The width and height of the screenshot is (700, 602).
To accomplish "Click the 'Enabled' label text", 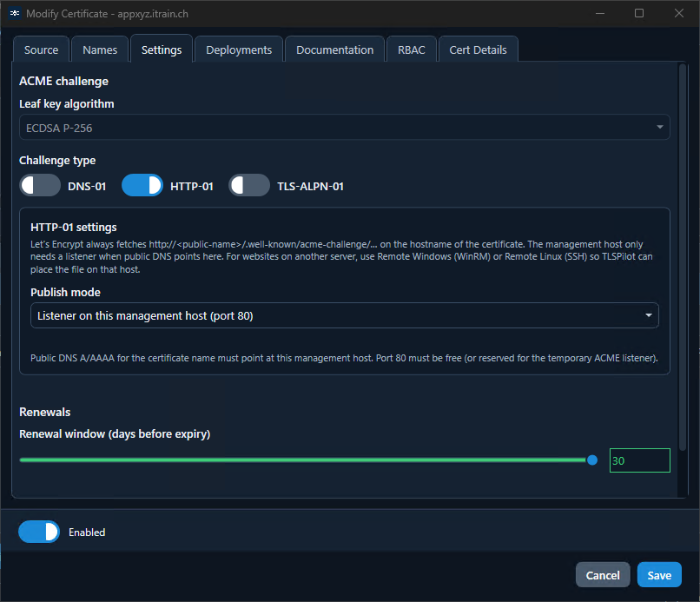I will 87,533.
